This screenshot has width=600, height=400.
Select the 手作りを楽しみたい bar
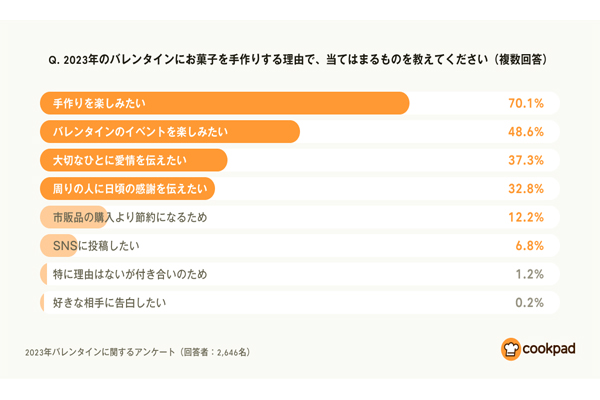tap(224, 103)
